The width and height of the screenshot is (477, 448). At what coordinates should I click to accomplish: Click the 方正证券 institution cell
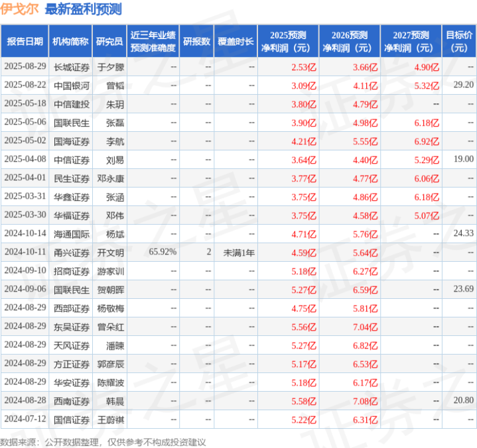(x=72, y=364)
